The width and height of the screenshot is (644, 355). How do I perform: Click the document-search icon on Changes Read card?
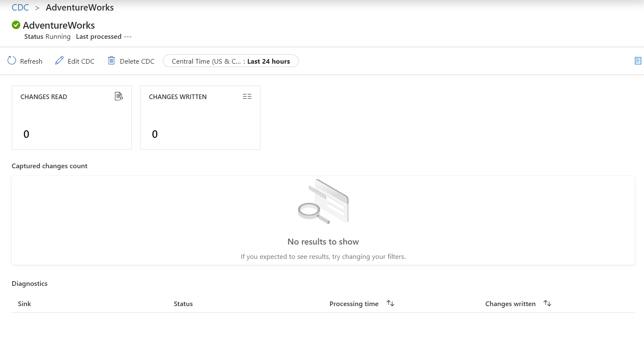(118, 96)
